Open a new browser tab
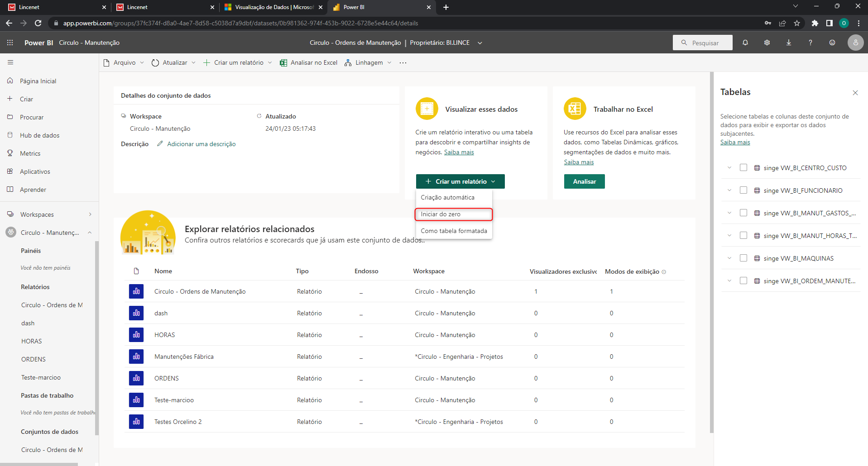 pyautogui.click(x=446, y=7)
